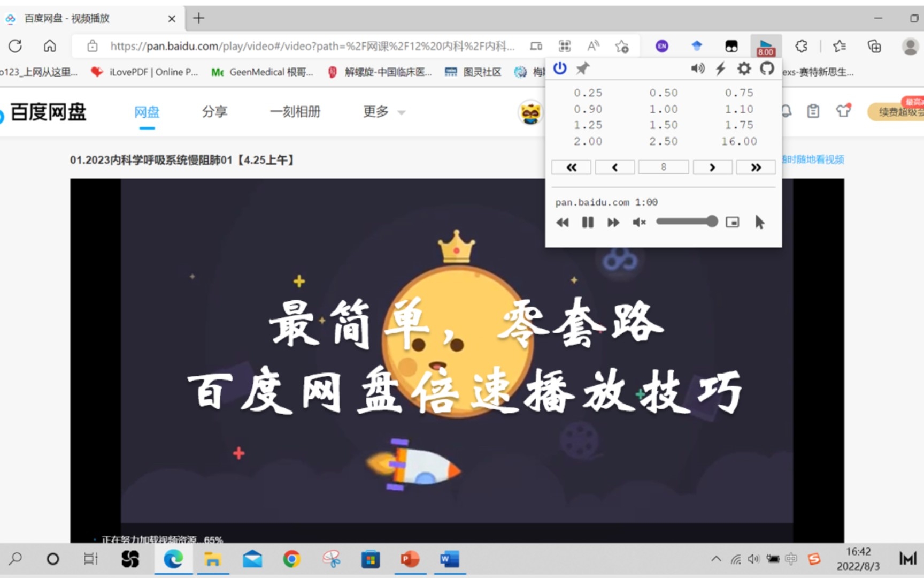
Task: Open Google Chrome from the taskbar
Action: click(292, 559)
